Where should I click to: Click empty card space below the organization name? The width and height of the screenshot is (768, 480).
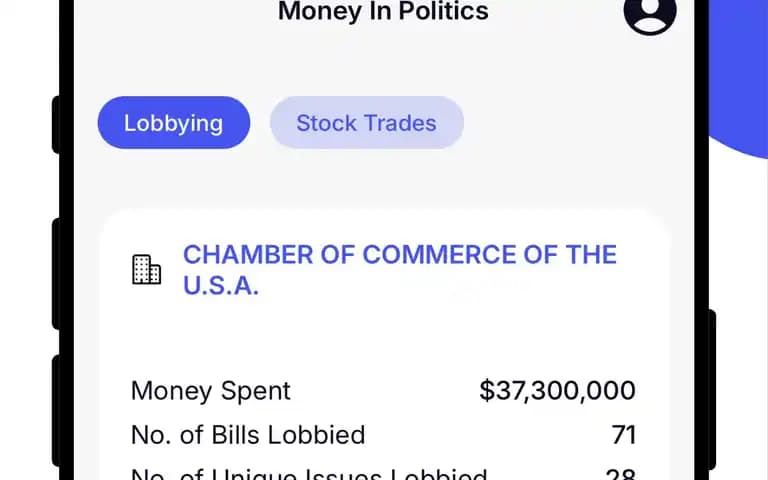click(384, 336)
